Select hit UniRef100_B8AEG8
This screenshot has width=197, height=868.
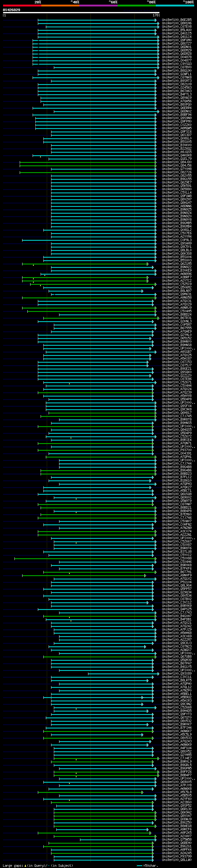pos(177,826)
